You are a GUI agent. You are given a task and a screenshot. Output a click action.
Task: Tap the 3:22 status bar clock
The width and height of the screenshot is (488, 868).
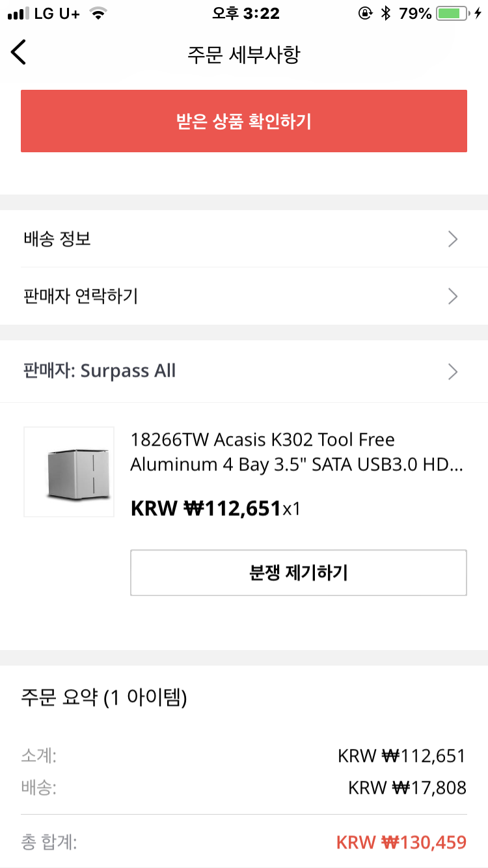tap(243, 14)
